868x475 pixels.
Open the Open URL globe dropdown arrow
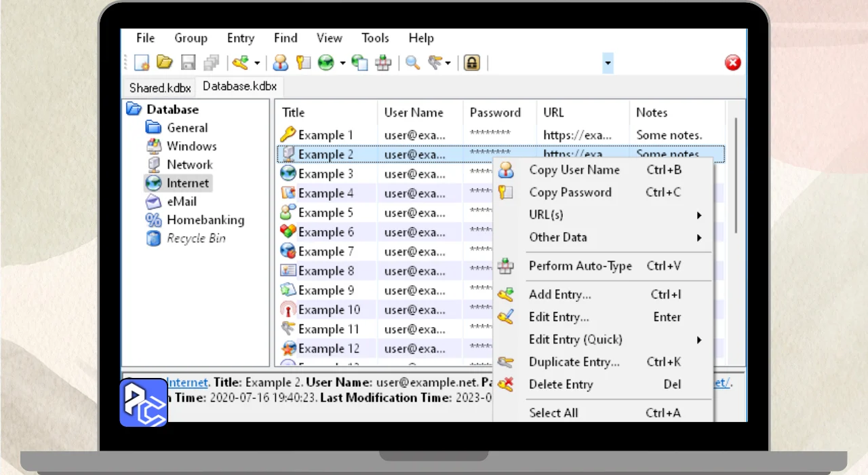click(x=342, y=64)
